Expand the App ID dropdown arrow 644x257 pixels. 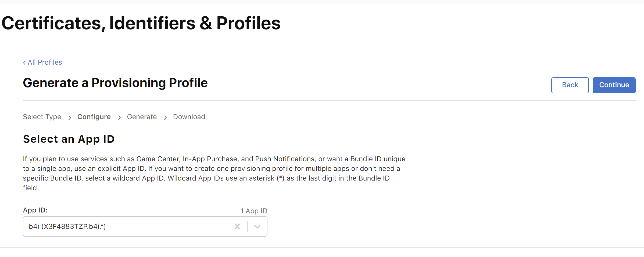(257, 227)
